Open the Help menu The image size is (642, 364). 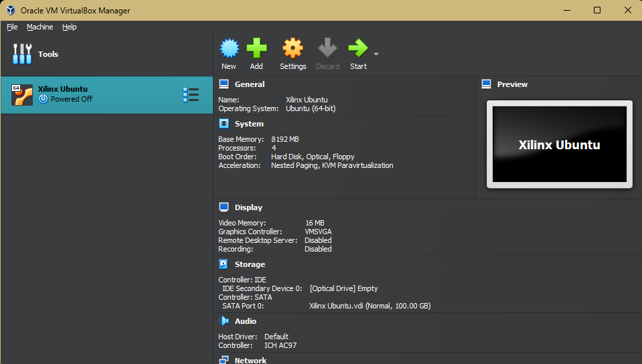tap(69, 27)
